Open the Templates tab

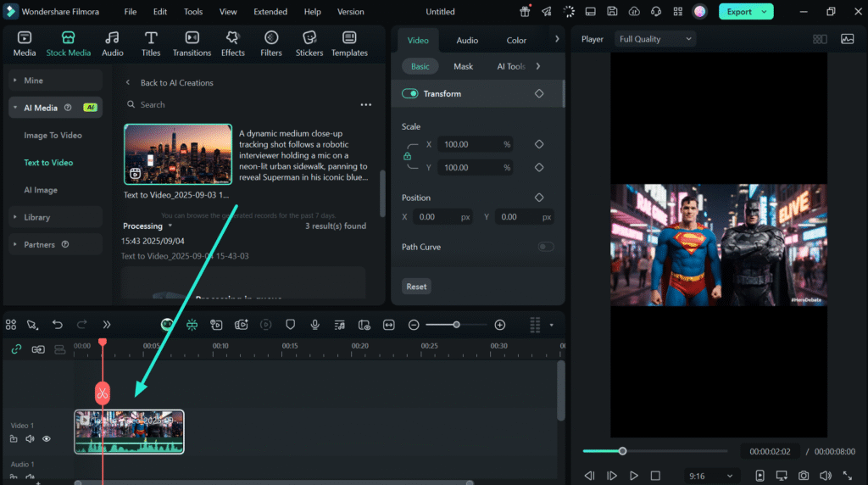(x=349, y=44)
